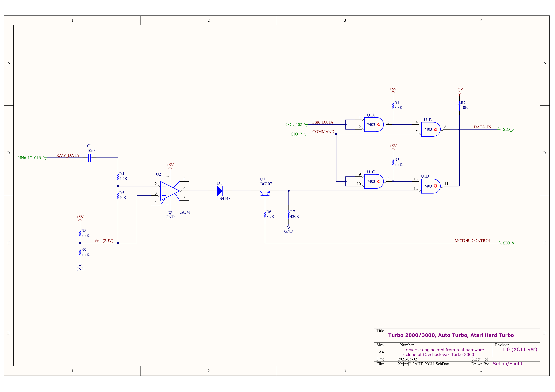
Task: Click the file path AHT_XC11.SchDoc
Action: tap(423, 364)
